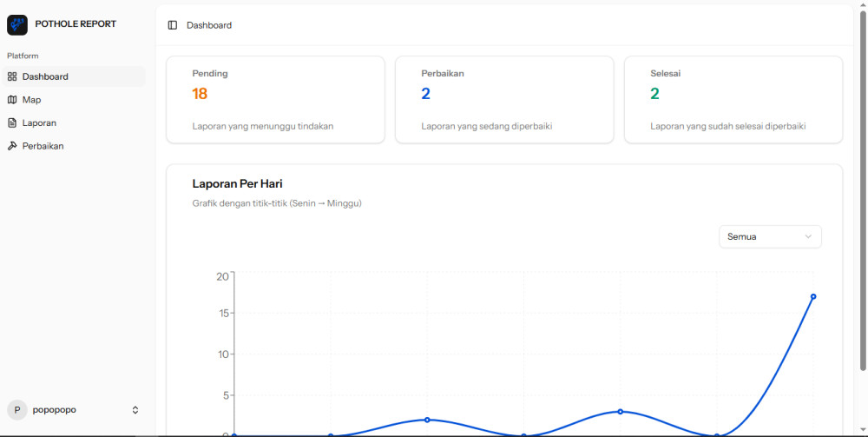
Task: Select the Map menu label
Action: tap(32, 100)
